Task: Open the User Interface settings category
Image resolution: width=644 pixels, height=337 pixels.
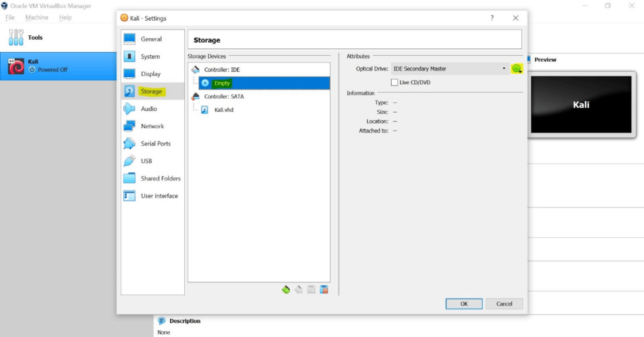Action: [152, 196]
